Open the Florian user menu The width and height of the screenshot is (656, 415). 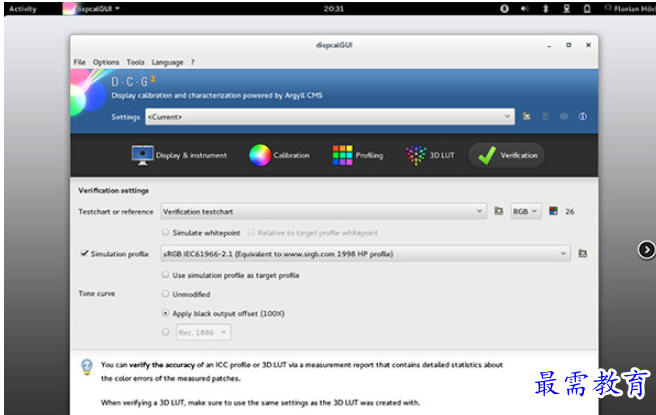630,9
